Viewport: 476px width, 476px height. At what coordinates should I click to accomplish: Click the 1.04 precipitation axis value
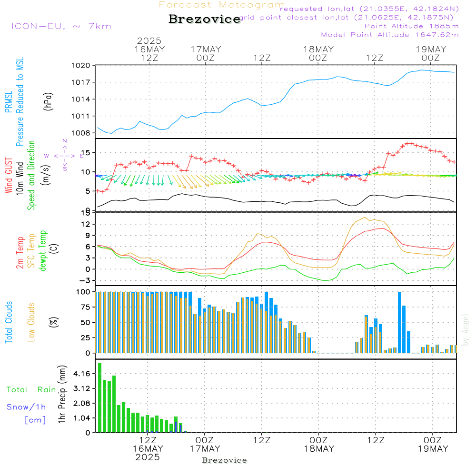point(82,418)
